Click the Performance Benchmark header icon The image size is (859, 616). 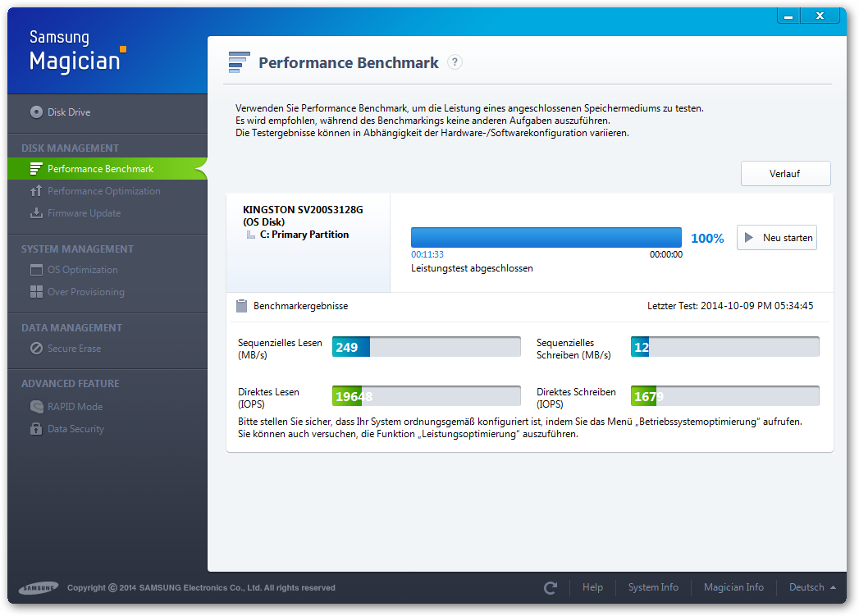(x=240, y=62)
